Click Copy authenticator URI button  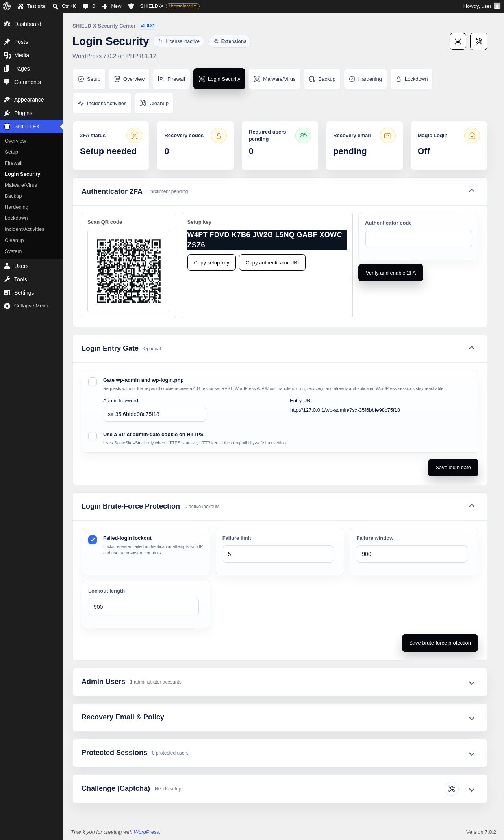[272, 262]
